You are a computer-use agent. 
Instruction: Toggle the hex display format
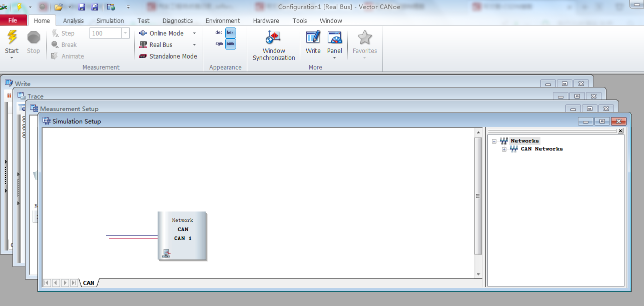click(x=230, y=32)
